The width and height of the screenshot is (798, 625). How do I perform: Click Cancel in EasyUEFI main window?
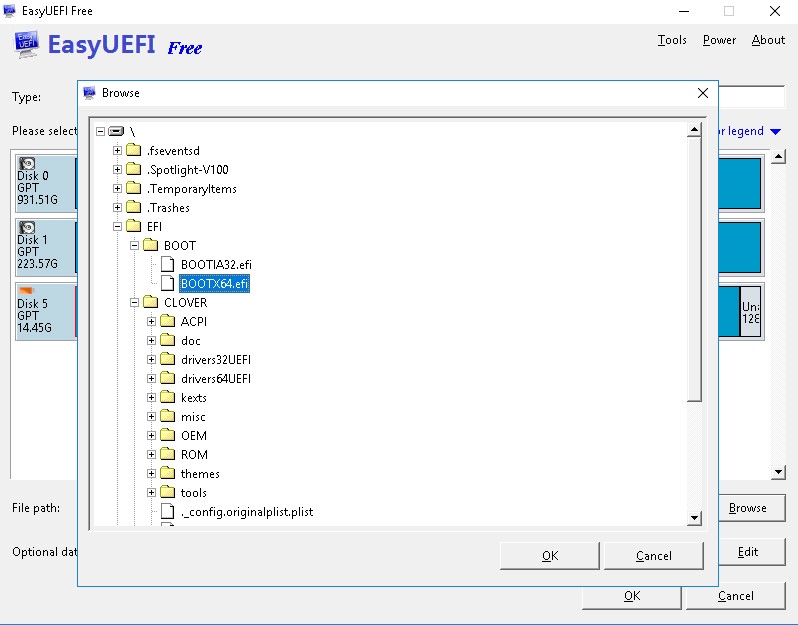[x=735, y=596]
